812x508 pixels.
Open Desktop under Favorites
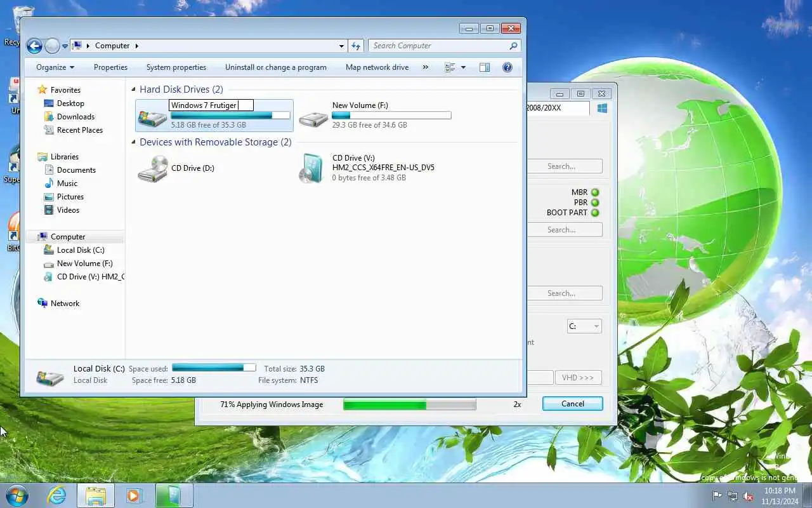pos(70,104)
